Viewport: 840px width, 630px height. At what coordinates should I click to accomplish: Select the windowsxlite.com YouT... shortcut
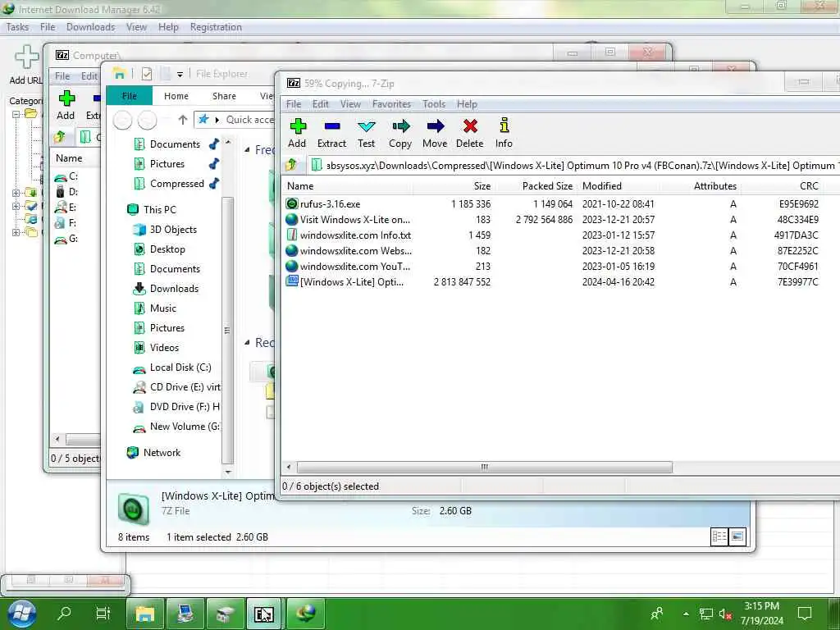click(x=354, y=267)
